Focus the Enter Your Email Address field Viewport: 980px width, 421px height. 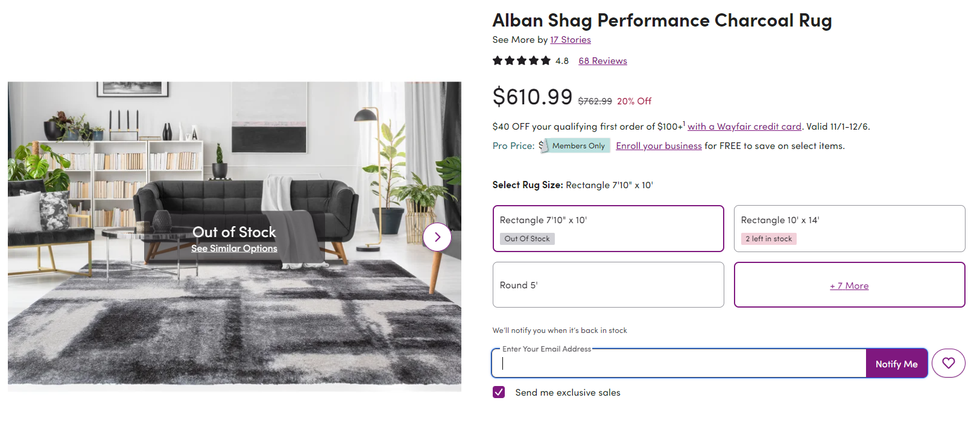(678, 364)
